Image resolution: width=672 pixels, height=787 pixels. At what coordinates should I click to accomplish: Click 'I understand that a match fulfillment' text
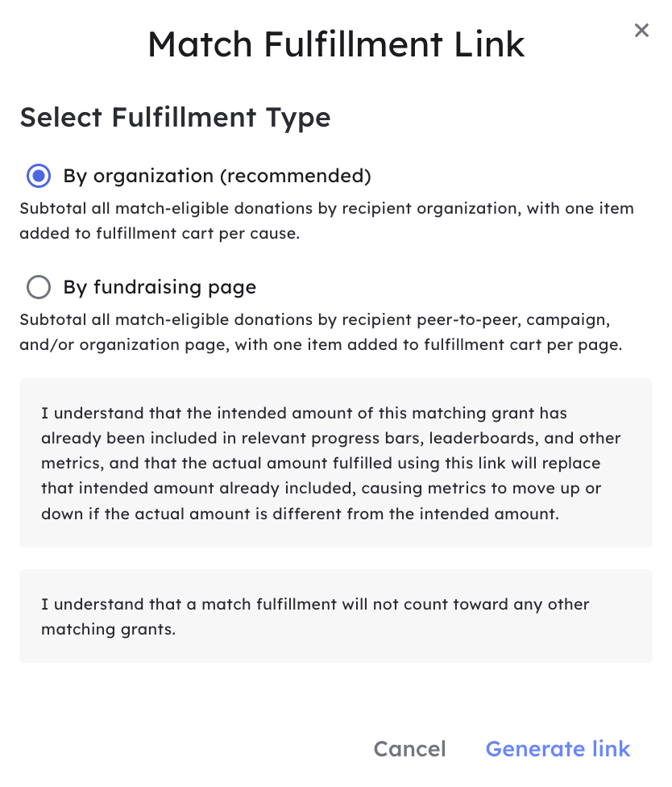(x=189, y=604)
